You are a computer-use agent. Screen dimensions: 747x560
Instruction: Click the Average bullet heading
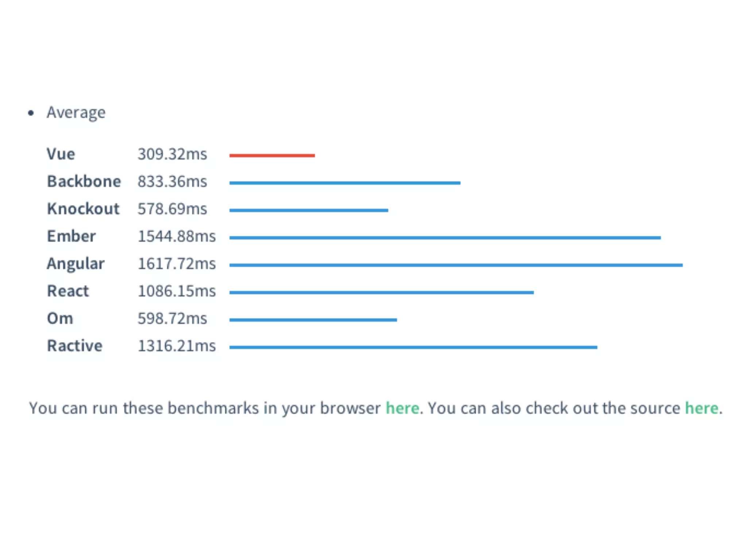(x=76, y=112)
